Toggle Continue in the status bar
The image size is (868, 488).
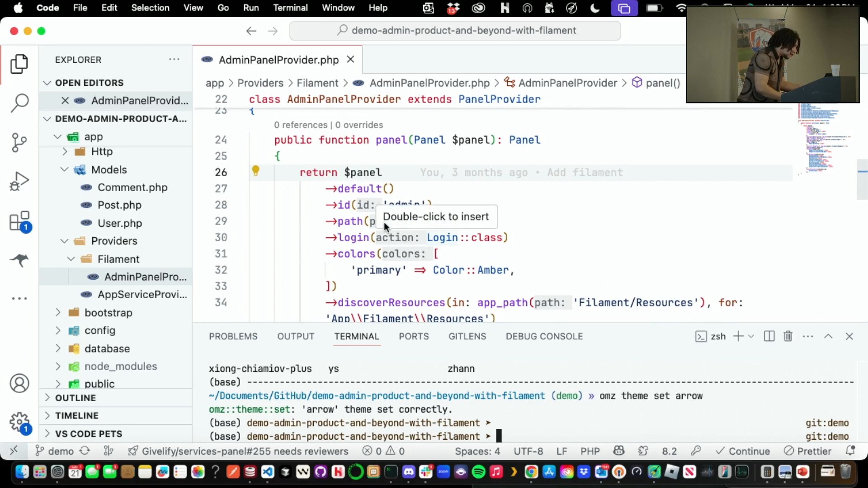click(x=743, y=451)
